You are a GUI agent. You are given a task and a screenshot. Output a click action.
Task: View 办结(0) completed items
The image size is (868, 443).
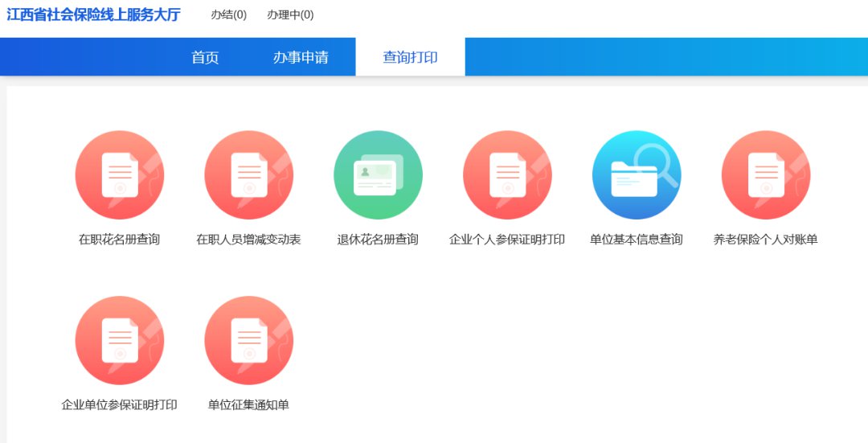tap(229, 15)
